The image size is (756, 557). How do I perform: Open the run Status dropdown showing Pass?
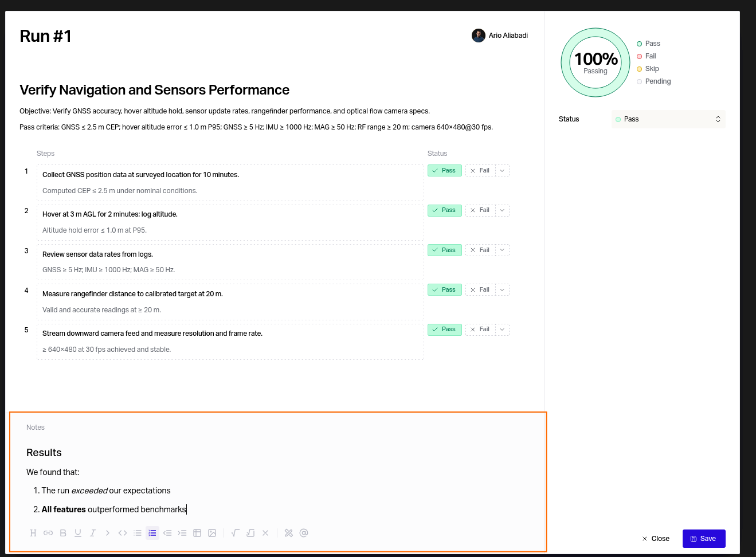[x=668, y=119]
